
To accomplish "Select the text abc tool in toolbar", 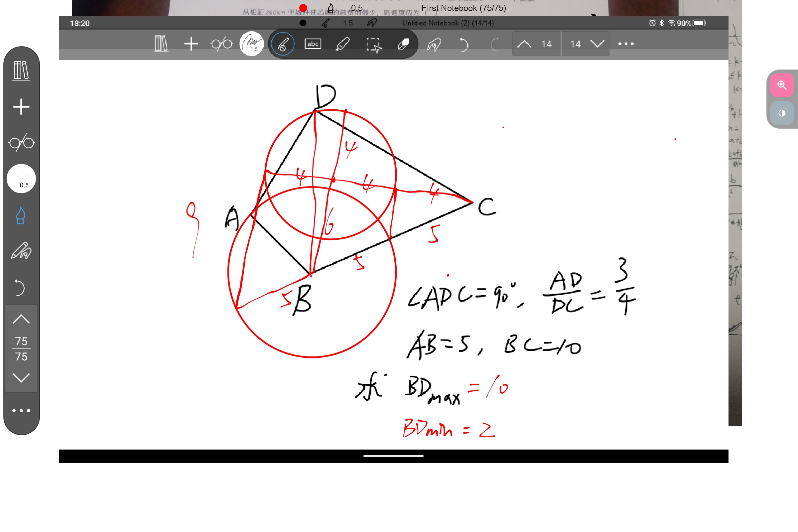I will tap(313, 44).
